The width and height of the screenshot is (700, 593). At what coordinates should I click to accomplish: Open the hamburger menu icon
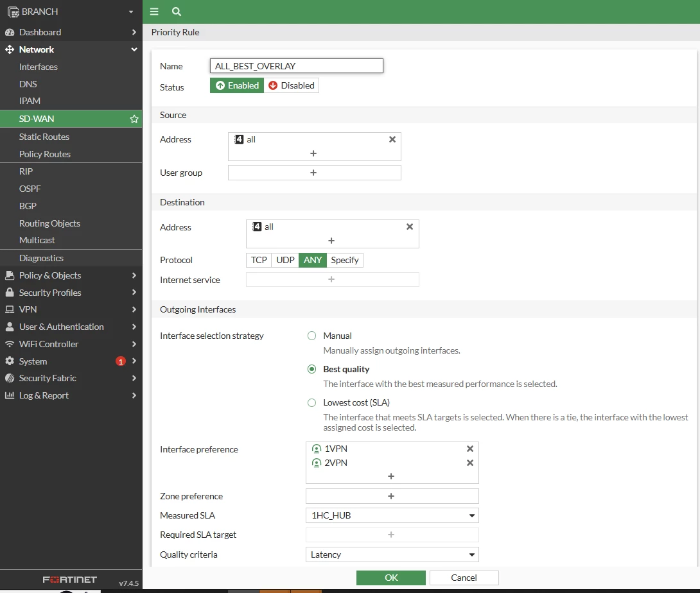click(154, 12)
